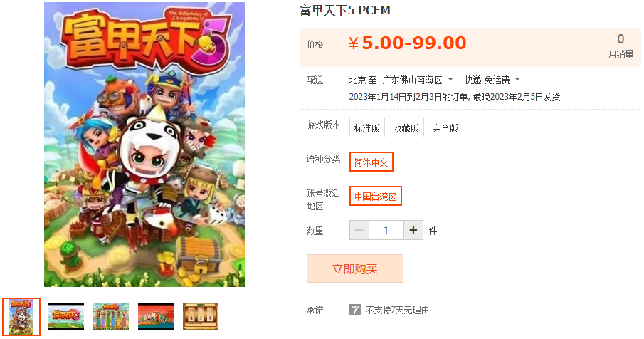
Task: Click the plus icon to increase quantity
Action: pyautogui.click(x=413, y=230)
